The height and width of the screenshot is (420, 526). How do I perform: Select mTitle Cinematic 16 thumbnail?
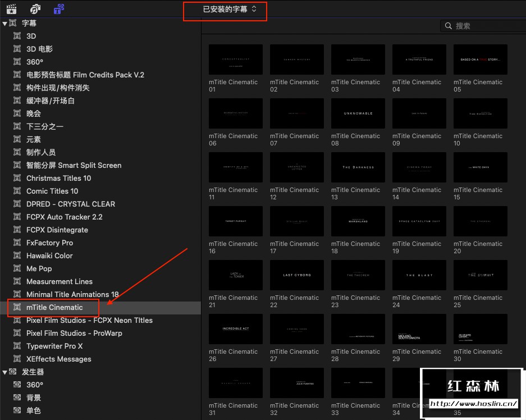(x=236, y=221)
